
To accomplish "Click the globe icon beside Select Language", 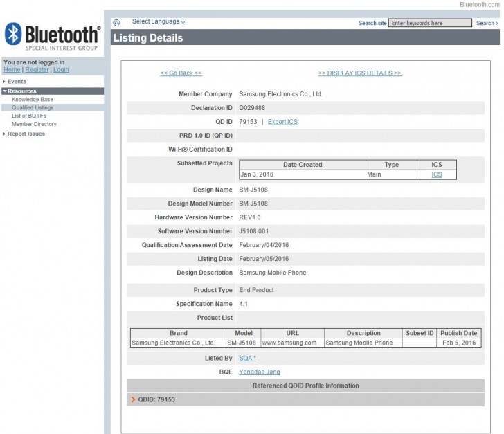I will (x=116, y=23).
